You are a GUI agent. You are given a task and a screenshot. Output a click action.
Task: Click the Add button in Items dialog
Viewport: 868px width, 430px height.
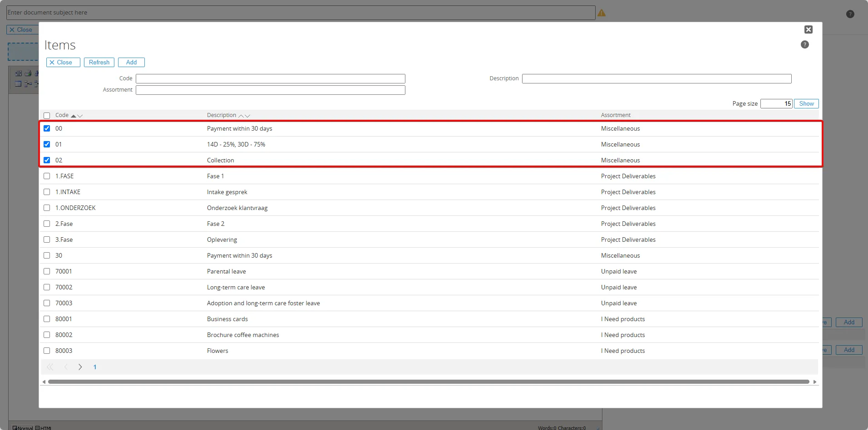point(131,62)
